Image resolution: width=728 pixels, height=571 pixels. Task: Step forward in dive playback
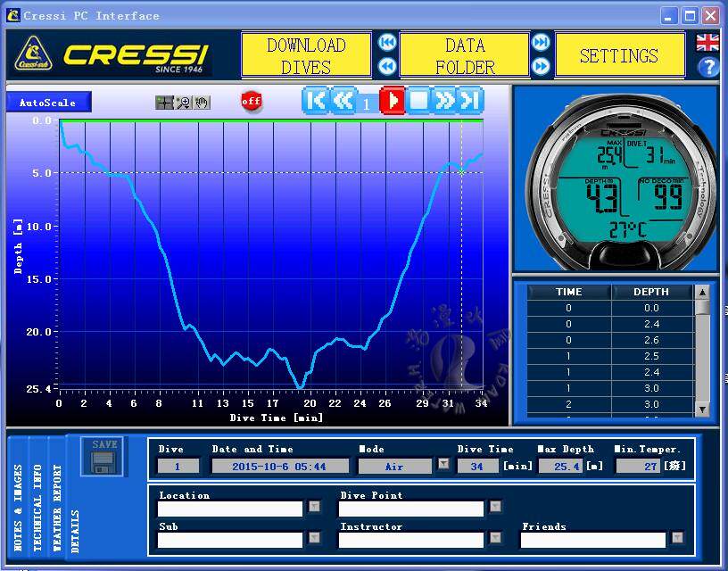coord(444,100)
